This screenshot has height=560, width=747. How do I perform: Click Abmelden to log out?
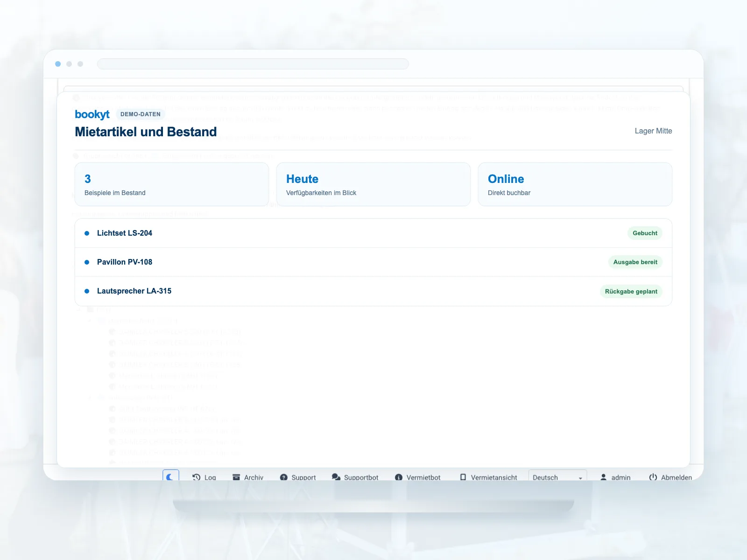[x=670, y=477]
